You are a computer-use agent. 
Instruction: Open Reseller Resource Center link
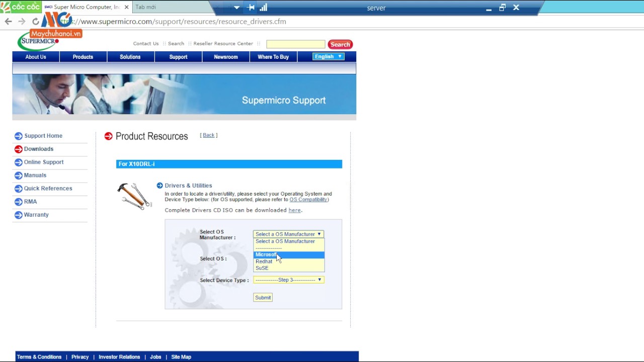(223, 44)
